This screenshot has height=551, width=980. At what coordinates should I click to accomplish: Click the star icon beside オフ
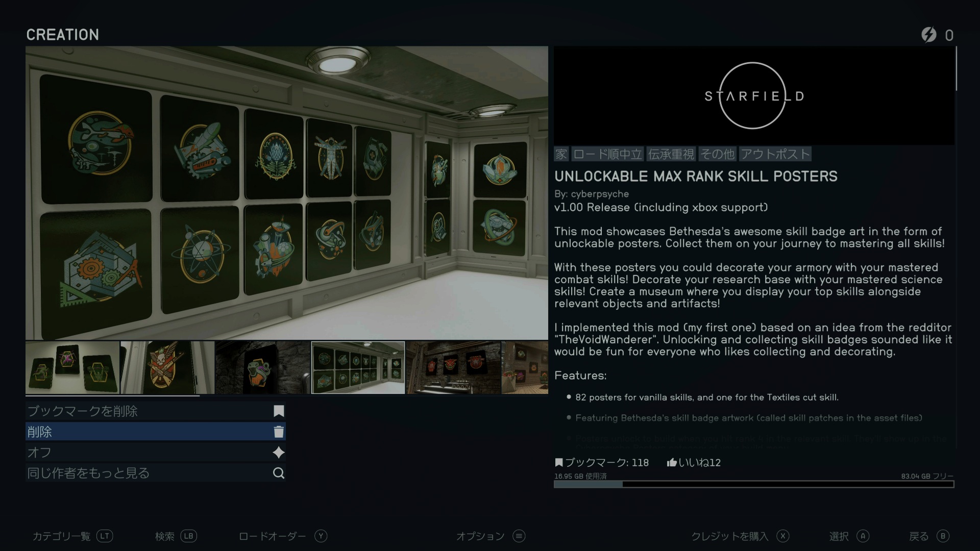tap(279, 453)
